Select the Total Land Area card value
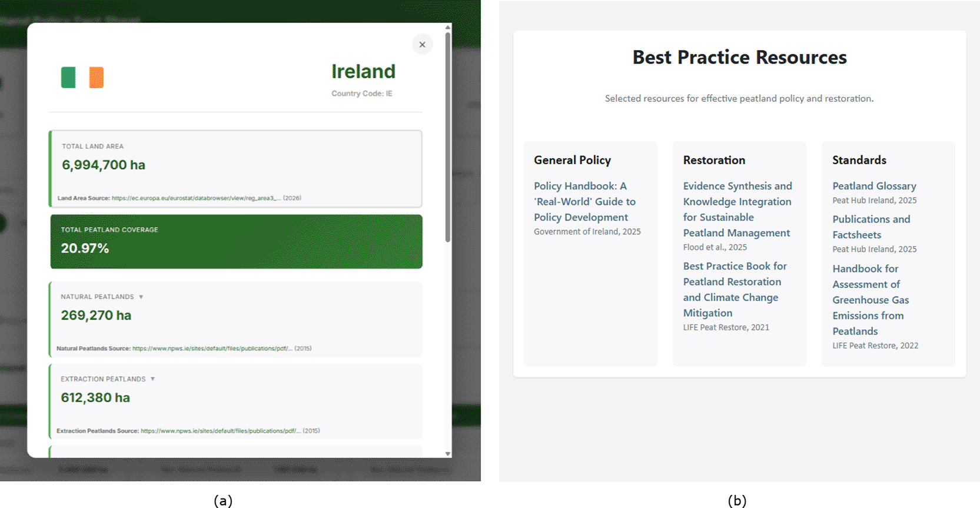Image resolution: width=980 pixels, height=508 pixels. coord(104,165)
